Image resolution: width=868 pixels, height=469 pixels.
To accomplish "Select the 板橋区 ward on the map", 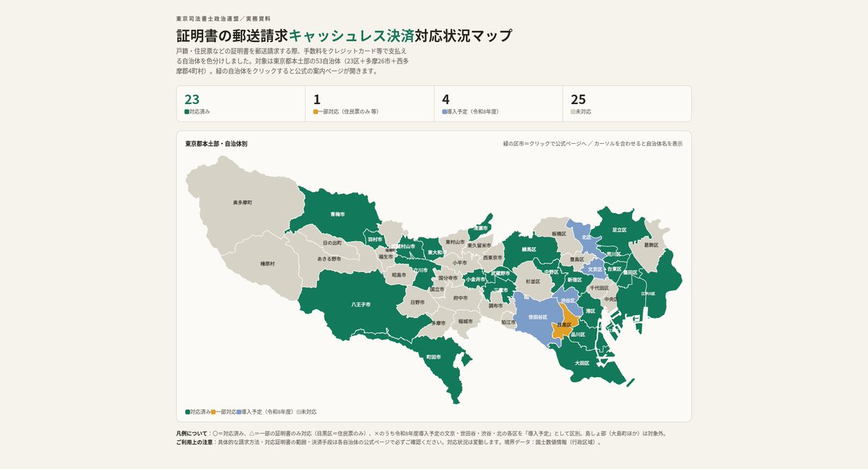I will (558, 234).
